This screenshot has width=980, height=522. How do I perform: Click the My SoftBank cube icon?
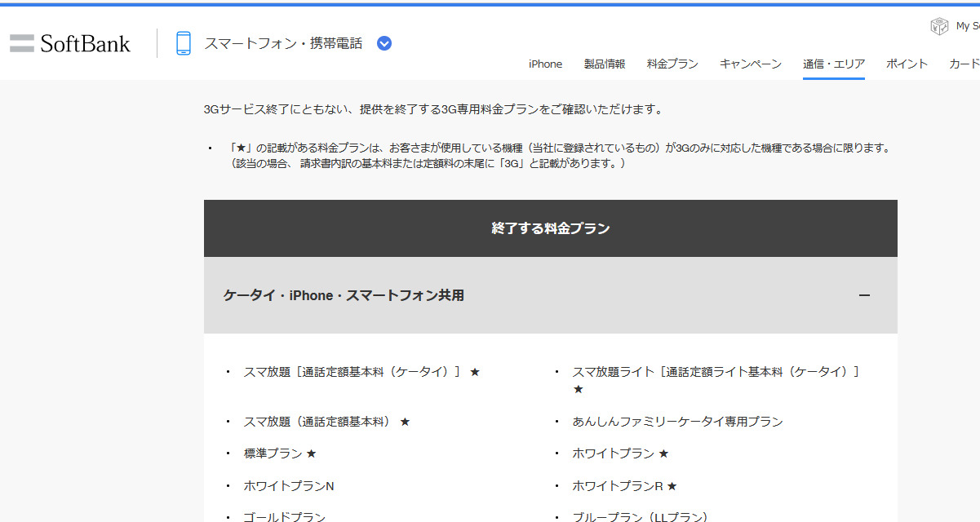939,26
